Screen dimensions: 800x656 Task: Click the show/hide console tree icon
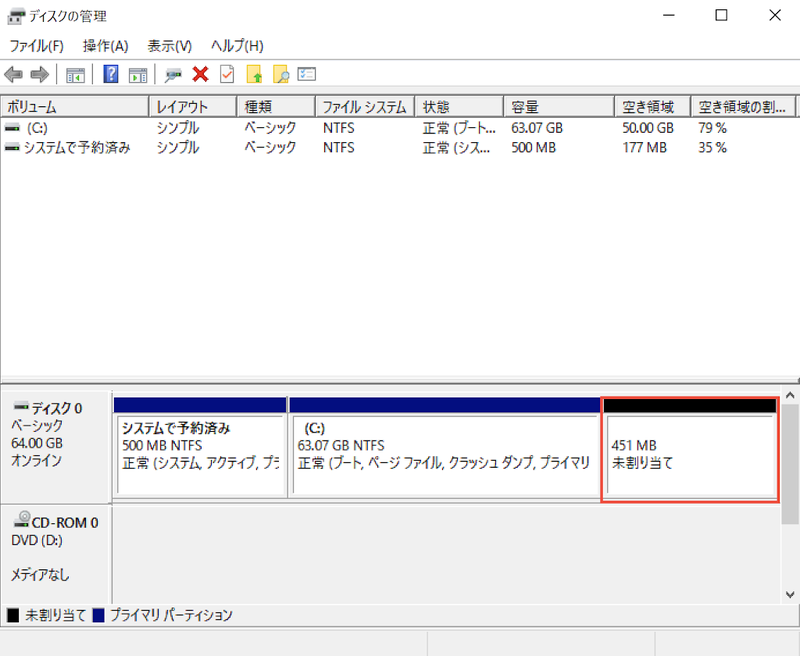pos(75,75)
